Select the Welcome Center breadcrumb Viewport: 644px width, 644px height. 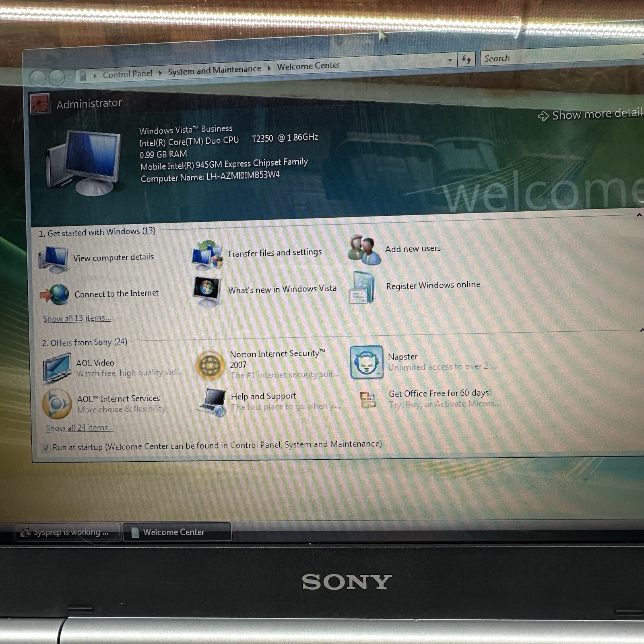point(308,66)
